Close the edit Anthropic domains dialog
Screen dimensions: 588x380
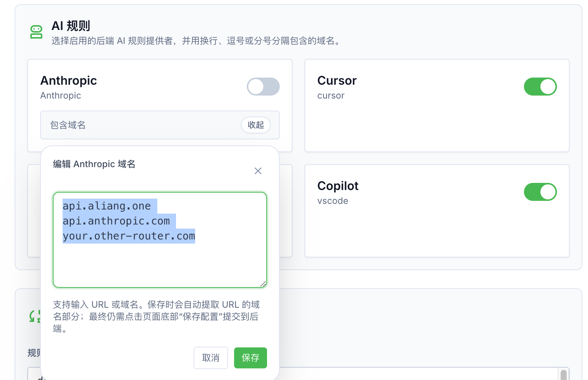pyautogui.click(x=258, y=171)
